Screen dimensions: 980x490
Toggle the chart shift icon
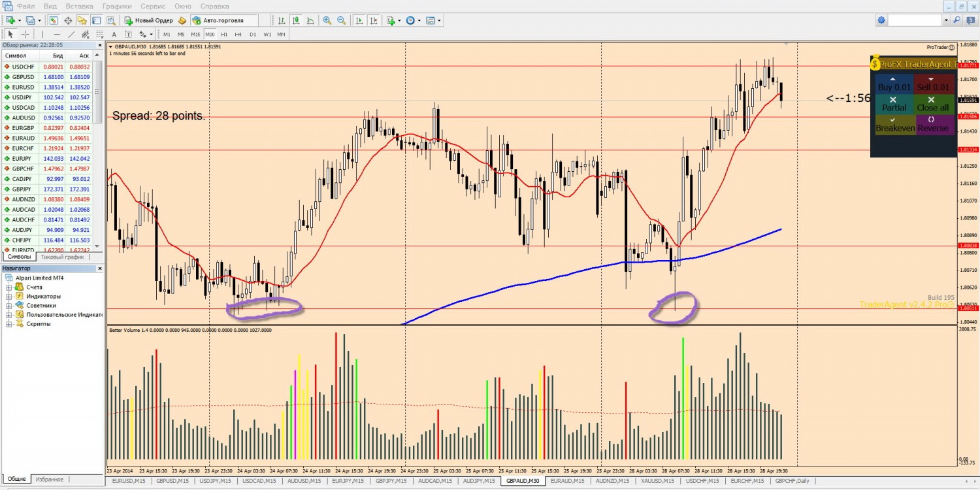(x=374, y=20)
